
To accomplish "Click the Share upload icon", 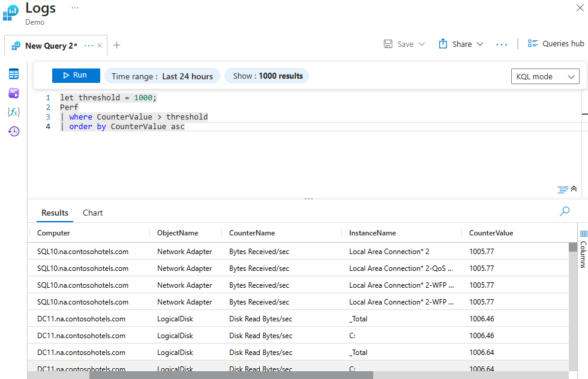I will click(443, 44).
